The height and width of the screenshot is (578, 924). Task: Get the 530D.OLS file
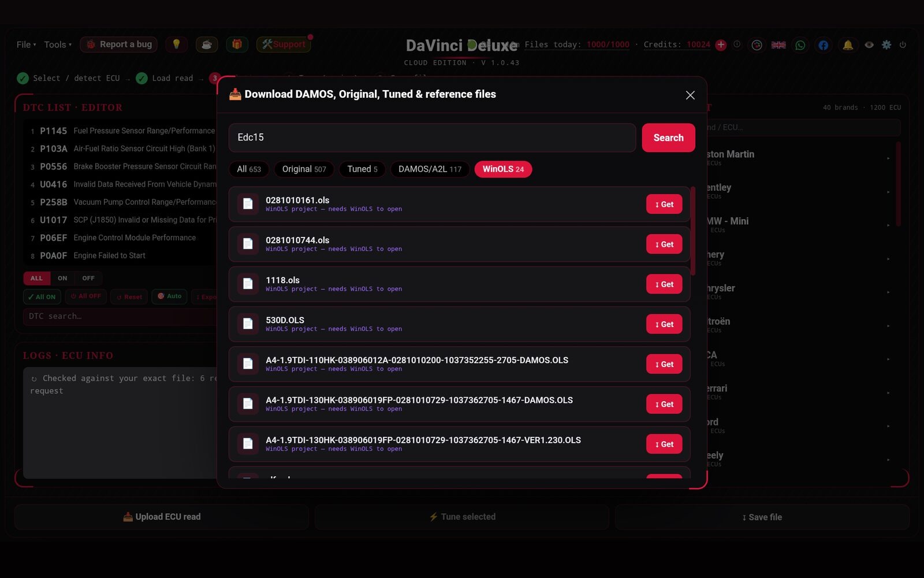point(664,324)
